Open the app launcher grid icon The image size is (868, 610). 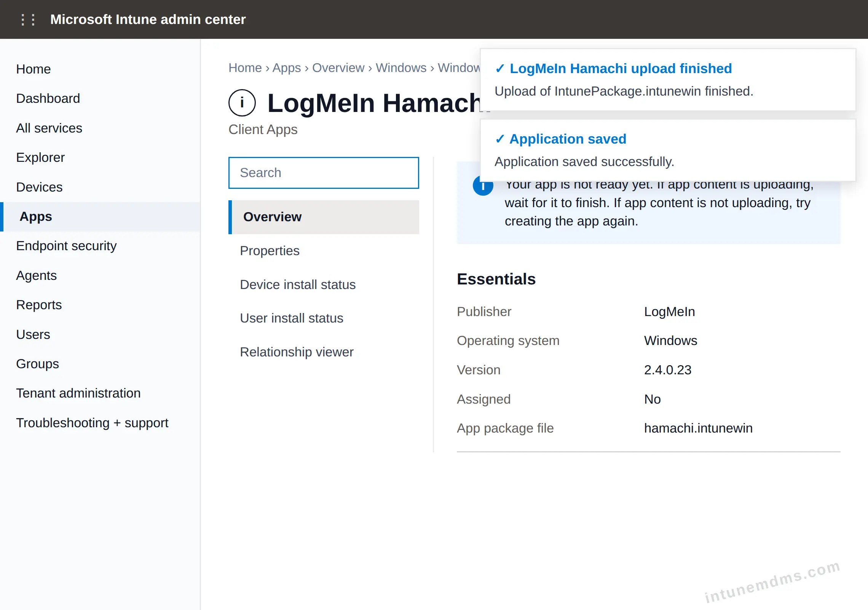click(x=28, y=19)
